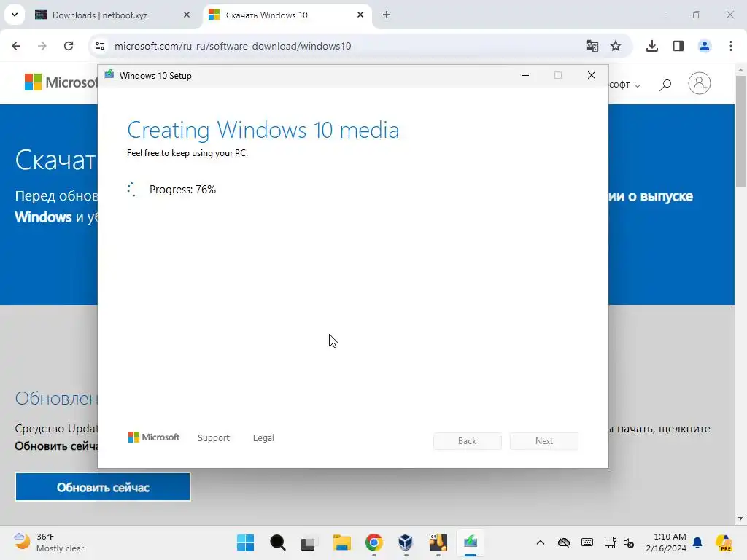Image resolution: width=747 pixels, height=560 pixels.
Task: Open network status tray icon
Action: pyautogui.click(x=610, y=542)
